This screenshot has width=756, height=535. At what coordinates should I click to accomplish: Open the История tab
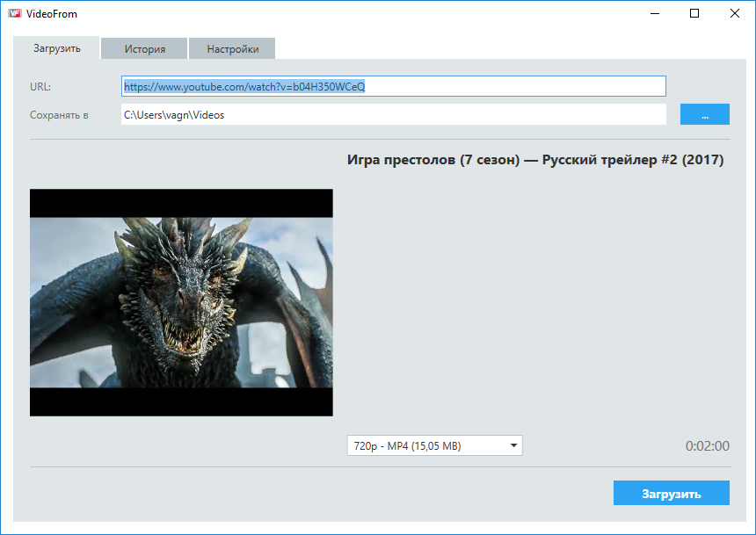145,49
